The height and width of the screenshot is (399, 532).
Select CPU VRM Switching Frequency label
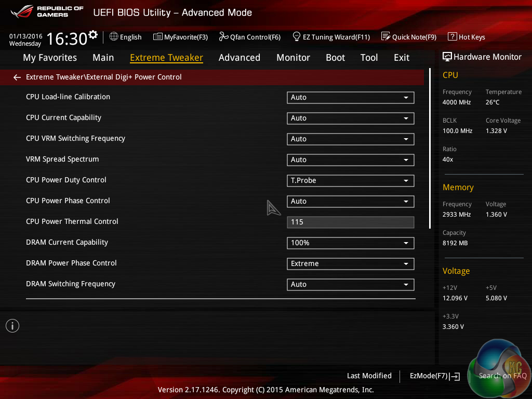75,138
